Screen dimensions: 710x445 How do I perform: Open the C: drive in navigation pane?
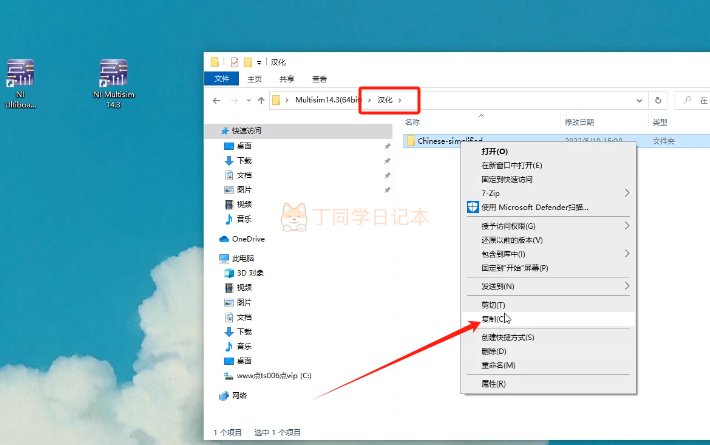click(274, 376)
